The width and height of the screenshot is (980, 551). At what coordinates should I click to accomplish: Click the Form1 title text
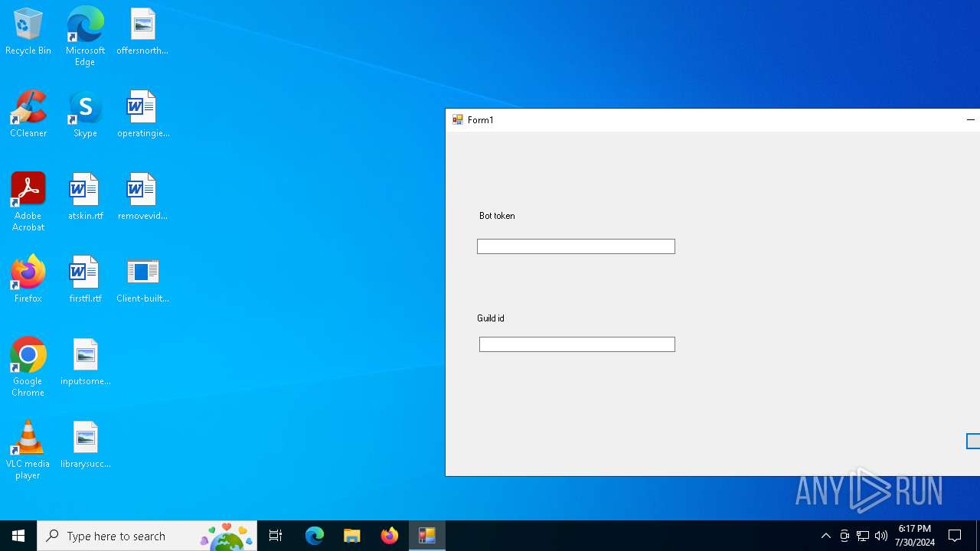481,120
